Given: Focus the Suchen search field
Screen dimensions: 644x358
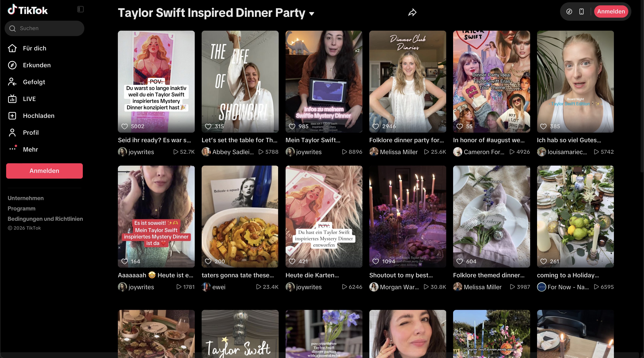Looking at the screenshot, I should tap(44, 28).
